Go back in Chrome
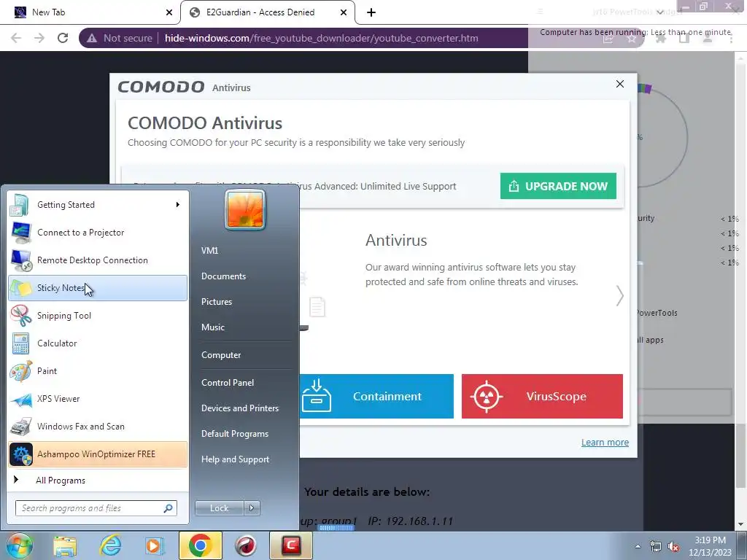Image resolution: width=747 pixels, height=560 pixels. pos(16,38)
